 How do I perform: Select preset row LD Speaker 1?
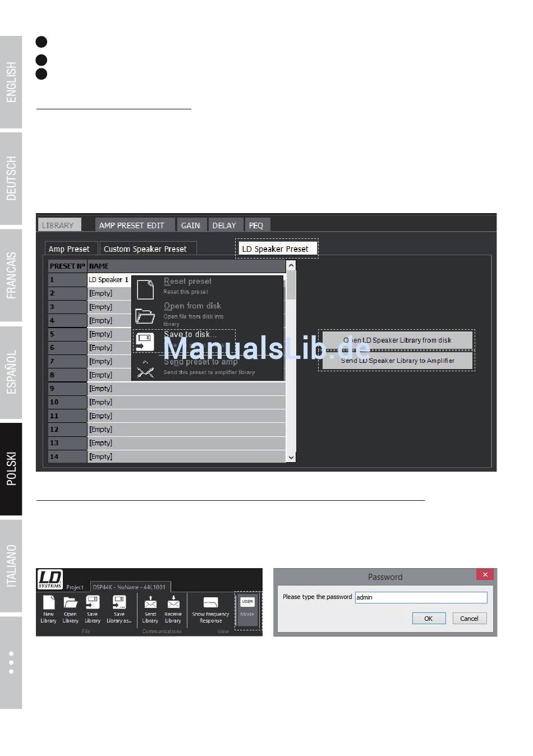tap(109, 280)
